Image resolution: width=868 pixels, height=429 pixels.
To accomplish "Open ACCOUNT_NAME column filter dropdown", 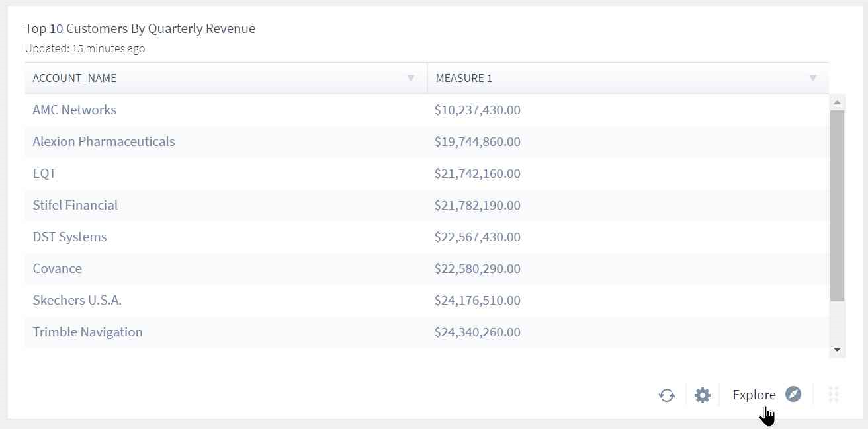I will coord(411,78).
